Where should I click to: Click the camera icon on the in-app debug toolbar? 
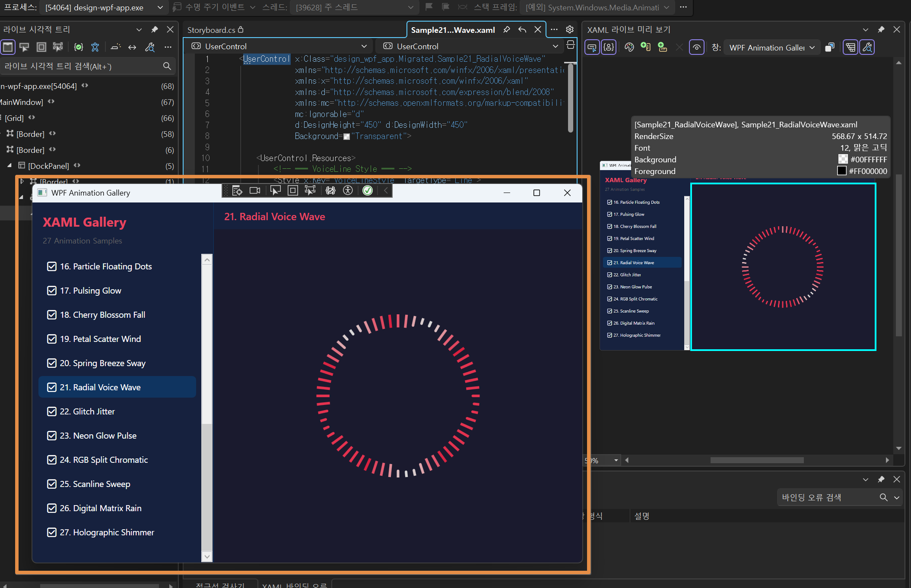pyautogui.click(x=255, y=190)
